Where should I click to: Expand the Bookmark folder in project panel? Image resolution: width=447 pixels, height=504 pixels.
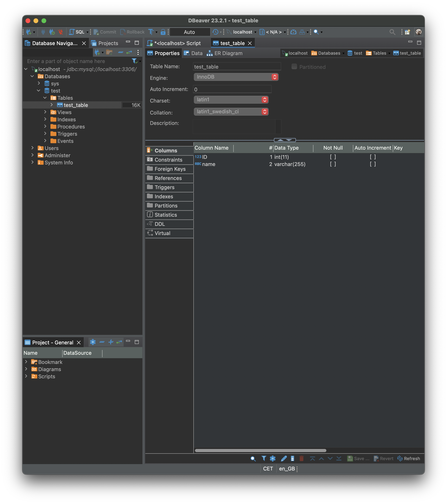coord(26,362)
